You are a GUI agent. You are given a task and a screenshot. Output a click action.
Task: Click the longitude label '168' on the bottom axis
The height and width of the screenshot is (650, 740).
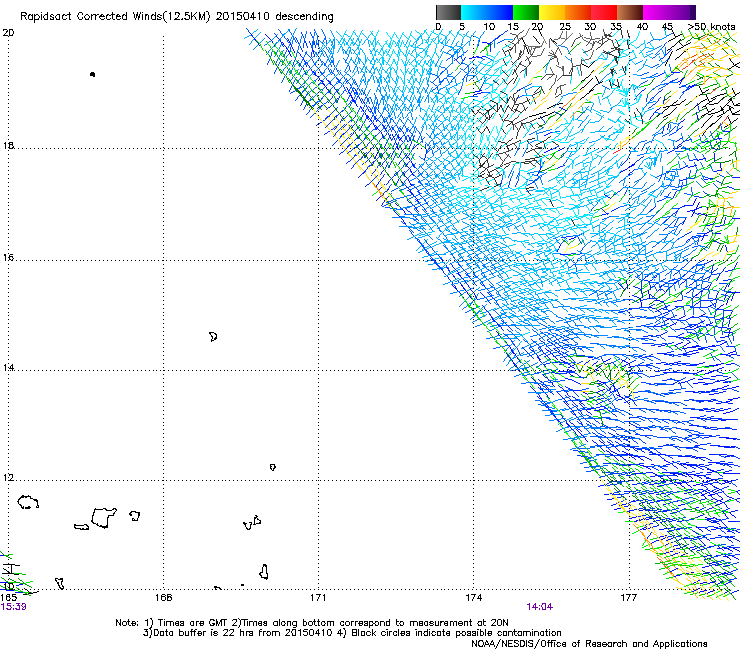tap(163, 598)
